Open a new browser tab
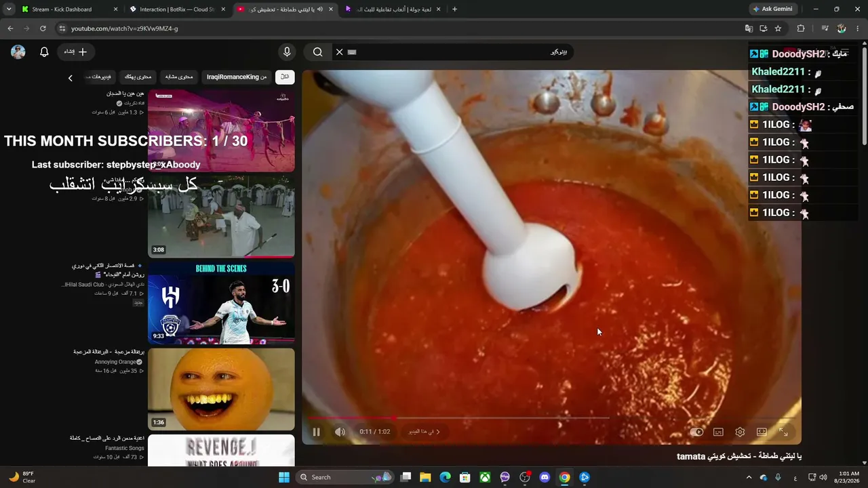The image size is (868, 488). click(x=454, y=9)
